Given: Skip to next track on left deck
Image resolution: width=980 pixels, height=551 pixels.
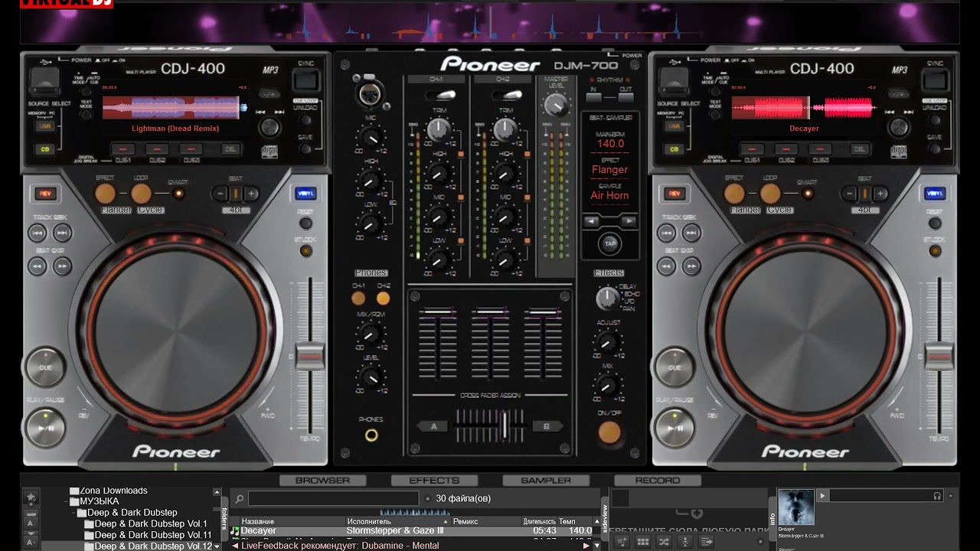Looking at the screenshot, I should 62,233.
